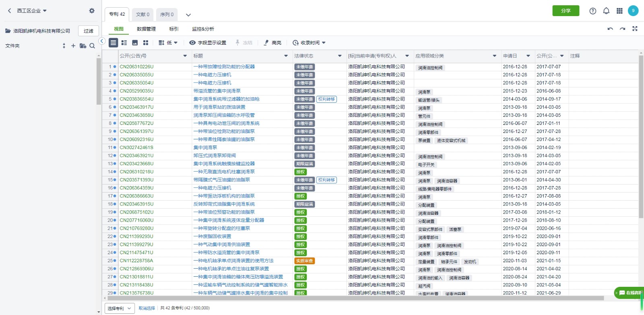
Task: Switch to the image view icon
Action: pyautogui.click(x=135, y=43)
